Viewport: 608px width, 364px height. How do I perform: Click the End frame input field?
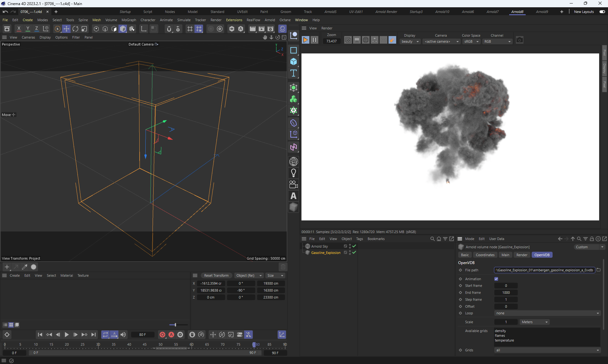click(506, 293)
